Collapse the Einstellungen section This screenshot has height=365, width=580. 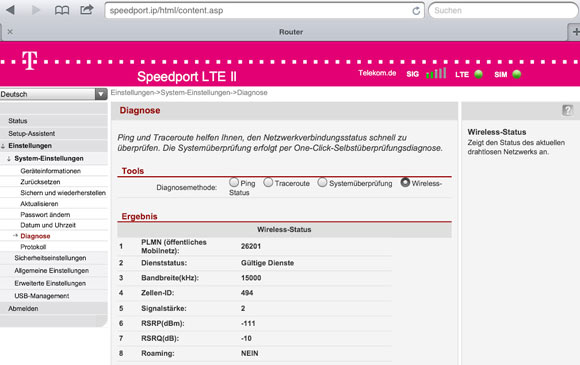coord(30,146)
